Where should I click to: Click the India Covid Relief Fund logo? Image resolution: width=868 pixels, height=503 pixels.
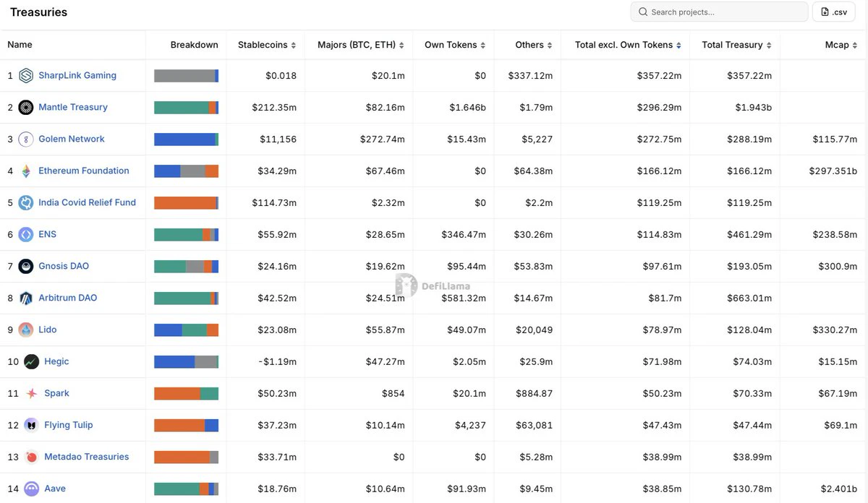coord(26,202)
